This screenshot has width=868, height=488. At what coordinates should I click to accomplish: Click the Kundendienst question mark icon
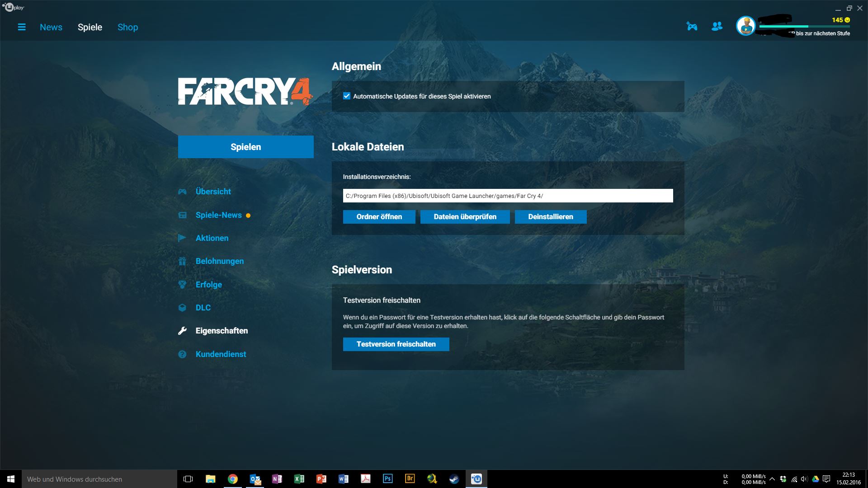click(182, 354)
